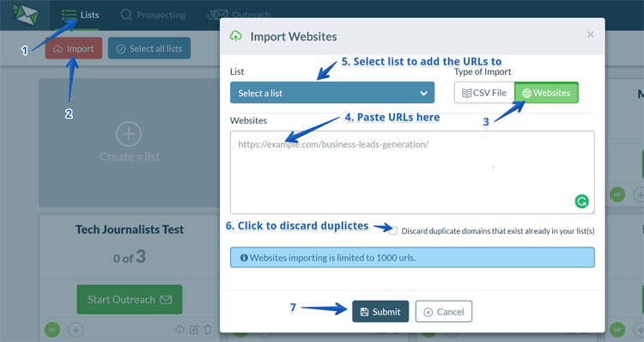644x342 pixels.
Task: Click the Create a list plus icon
Action: coord(129,134)
